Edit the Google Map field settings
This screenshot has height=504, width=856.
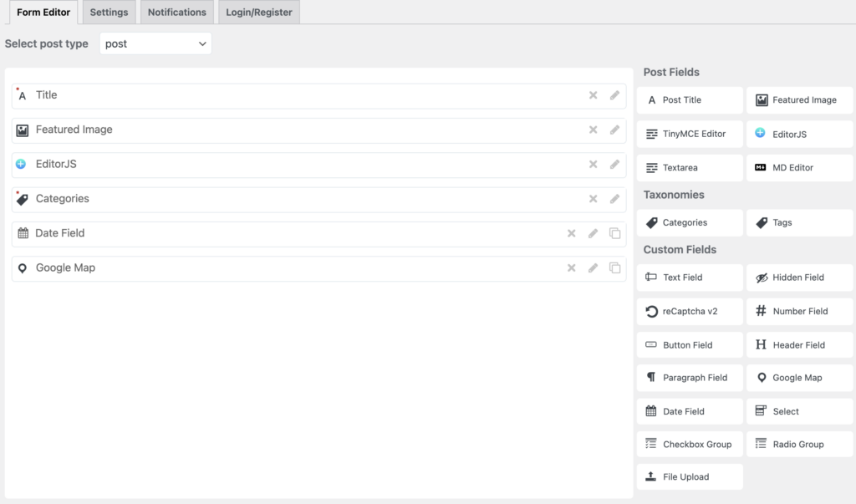click(593, 268)
